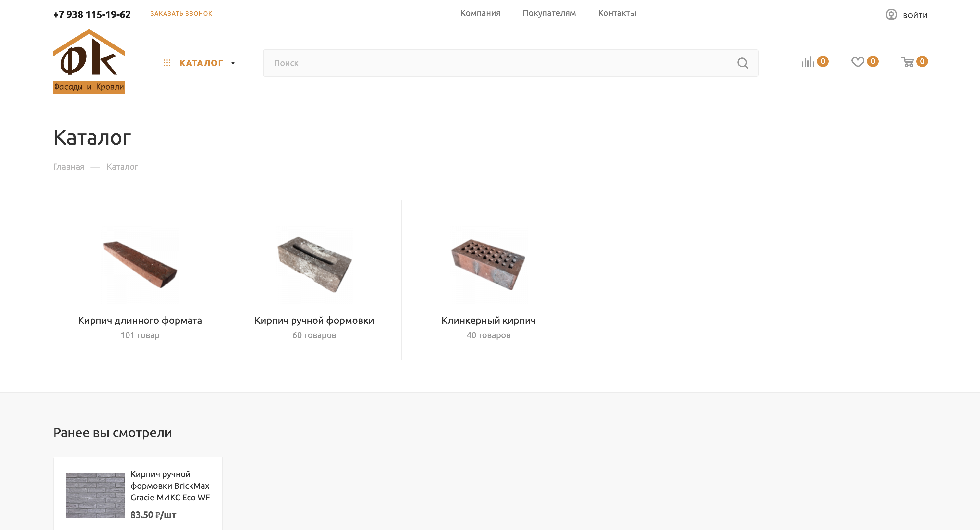The height and width of the screenshot is (530, 980).
Task: Open the Контакты menu item
Action: [617, 13]
